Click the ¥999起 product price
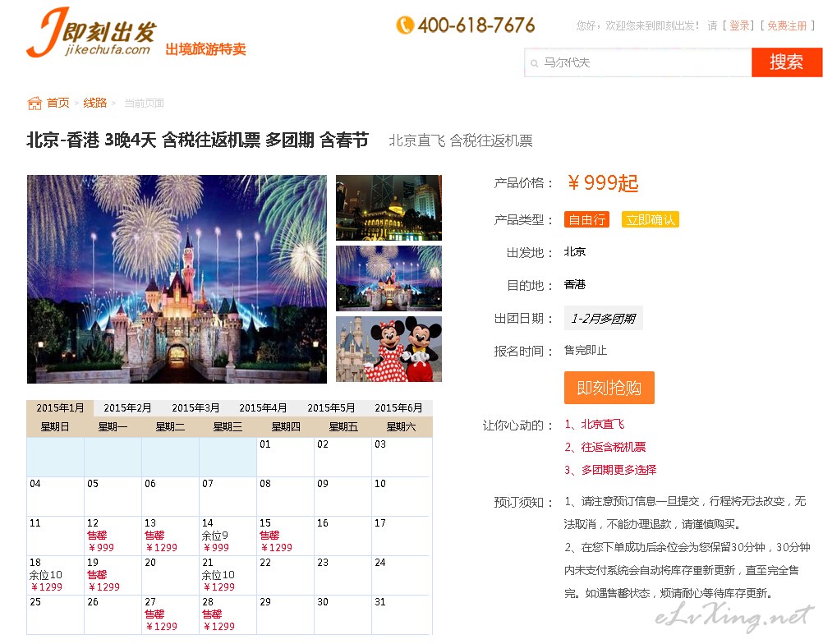This screenshot has height=644, width=823. click(603, 182)
